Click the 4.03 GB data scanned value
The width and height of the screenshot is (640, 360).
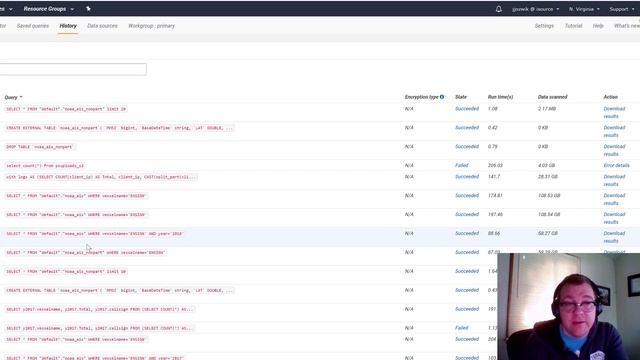pyautogui.click(x=547, y=165)
